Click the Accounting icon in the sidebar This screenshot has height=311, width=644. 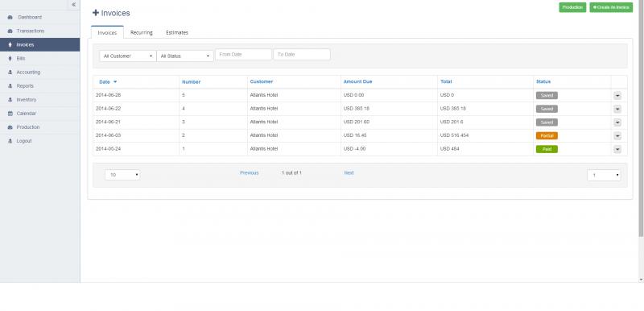point(10,73)
